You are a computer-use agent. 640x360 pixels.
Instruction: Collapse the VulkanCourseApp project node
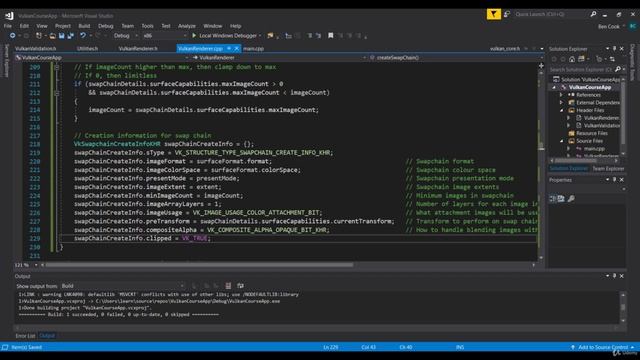coord(554,87)
